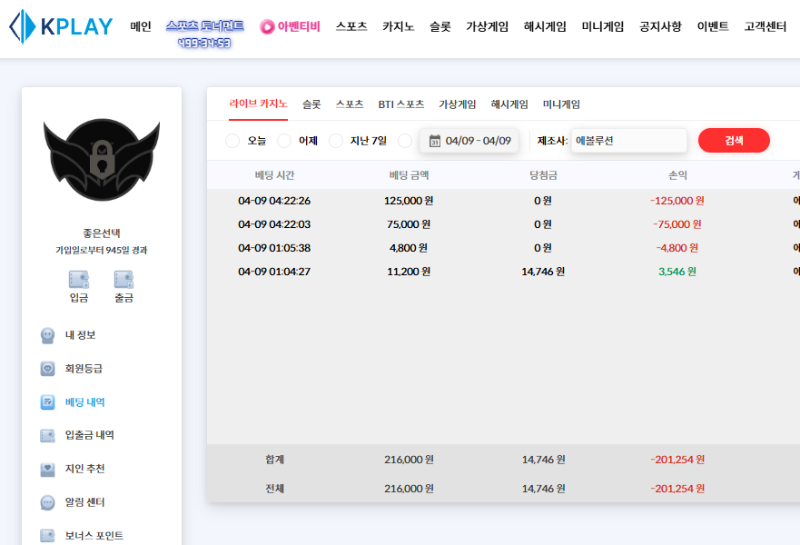
Task: Click the 입출금 내역 sidebar icon
Action: (47, 436)
